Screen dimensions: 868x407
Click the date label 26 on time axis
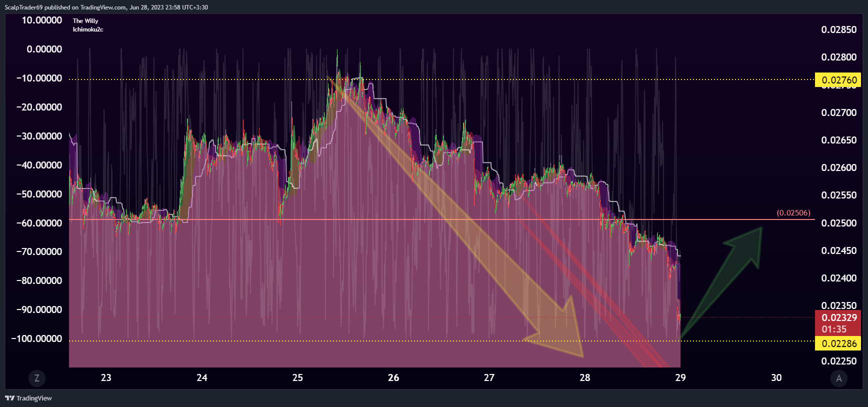(393, 378)
